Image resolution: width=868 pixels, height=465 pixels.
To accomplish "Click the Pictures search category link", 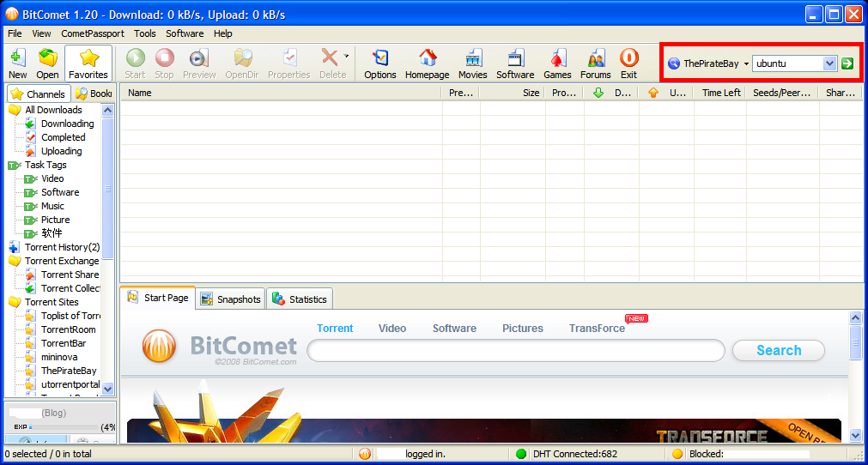I will (523, 329).
